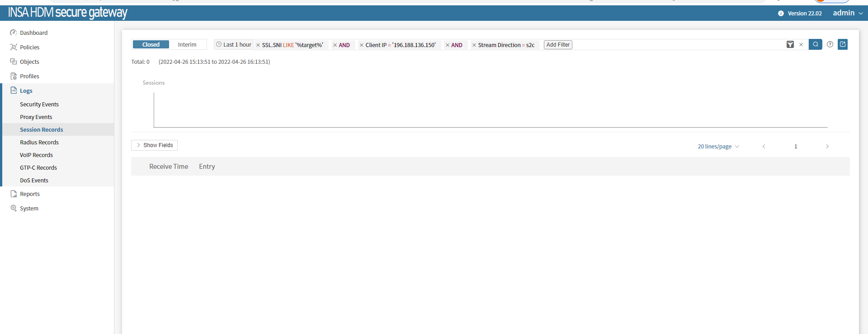Go to next results page arrow
Image resolution: width=868 pixels, height=334 pixels.
[x=827, y=147]
